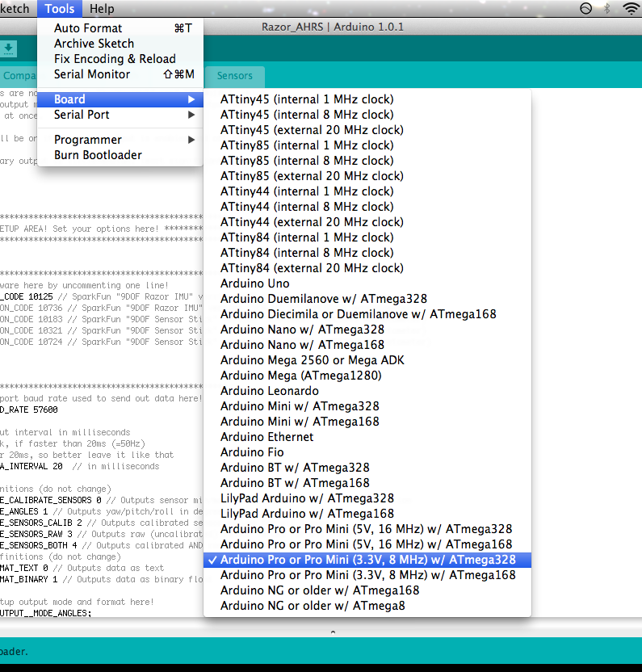Screen dimensions: 642x672
Task: Select LilyPad Arduino w/ ATmega328
Action: pos(367,498)
